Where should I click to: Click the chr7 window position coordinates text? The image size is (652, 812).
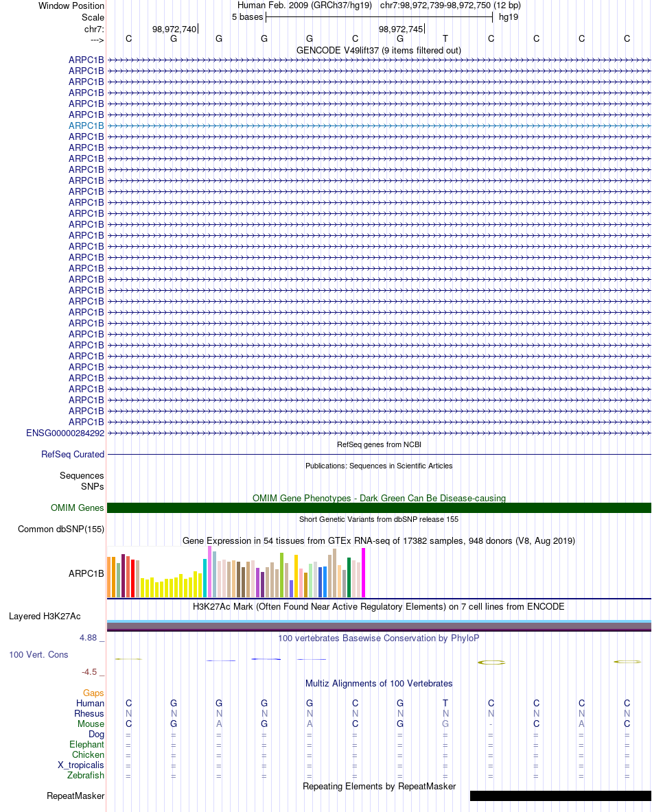tap(450, 5)
